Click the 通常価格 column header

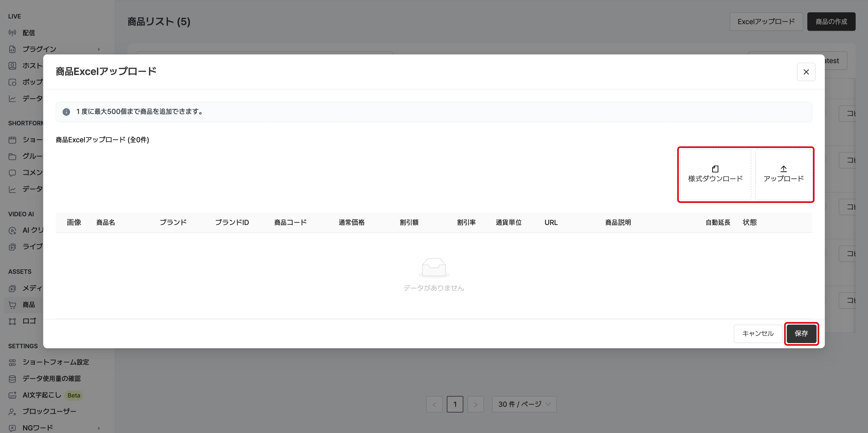[x=351, y=222]
